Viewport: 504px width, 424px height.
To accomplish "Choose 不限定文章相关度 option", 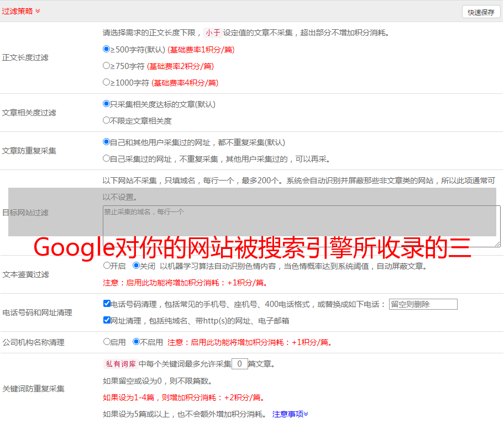I will coord(107,120).
